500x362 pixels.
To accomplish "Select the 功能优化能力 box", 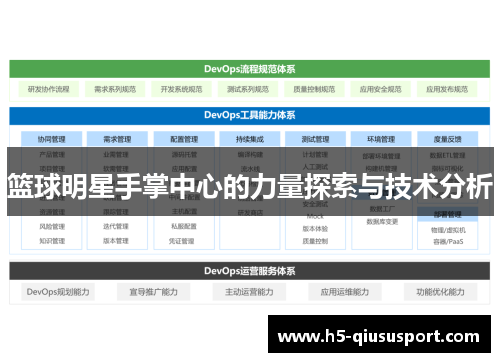I will (441, 292).
